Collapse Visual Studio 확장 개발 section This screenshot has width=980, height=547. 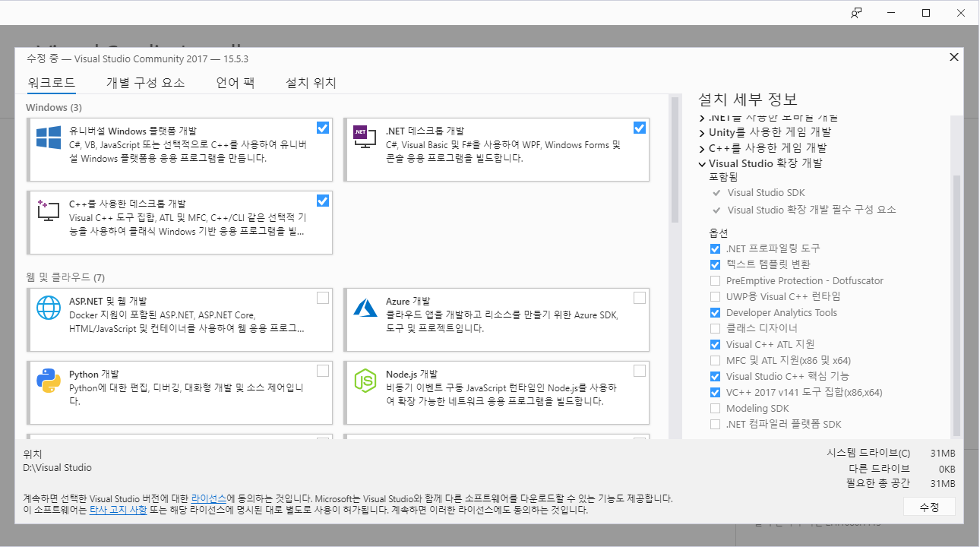click(702, 163)
